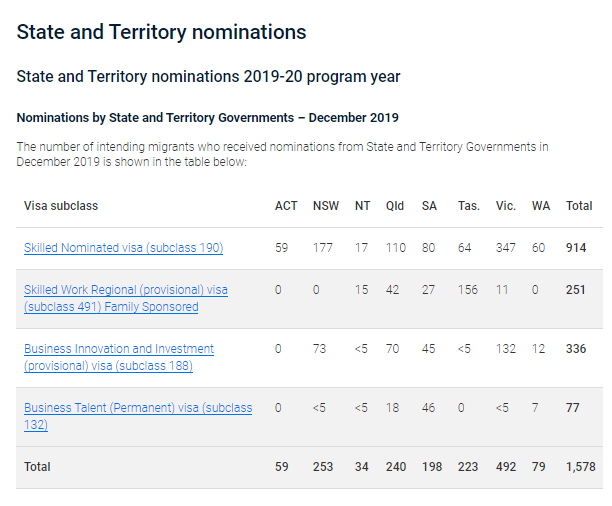Click the grand total cell 1,578

(x=579, y=467)
